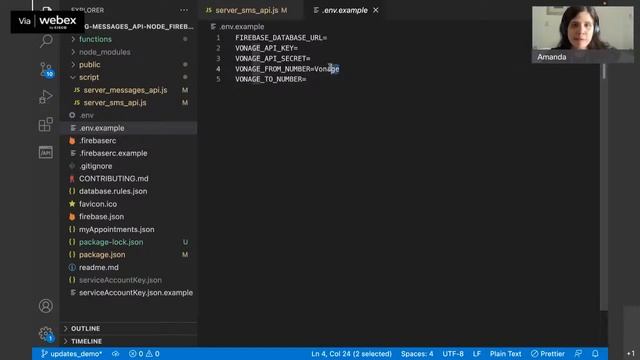Open the API panel icon in activity bar

[46, 152]
